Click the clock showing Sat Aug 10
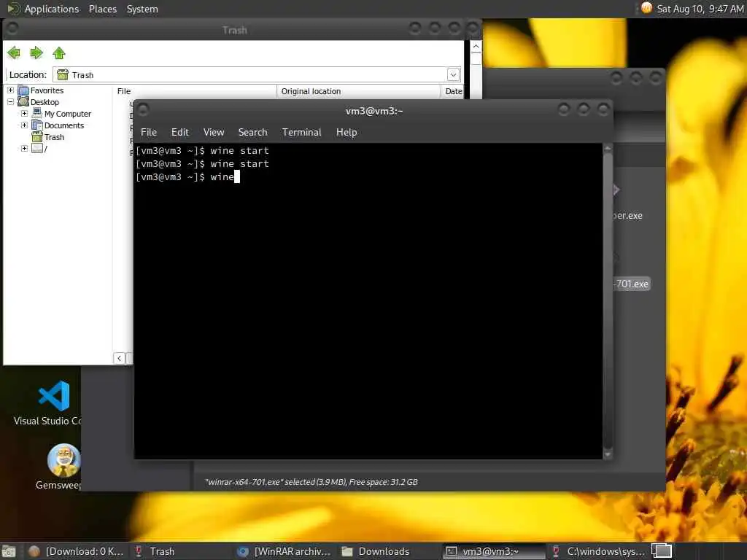747x560 pixels. pos(700,9)
